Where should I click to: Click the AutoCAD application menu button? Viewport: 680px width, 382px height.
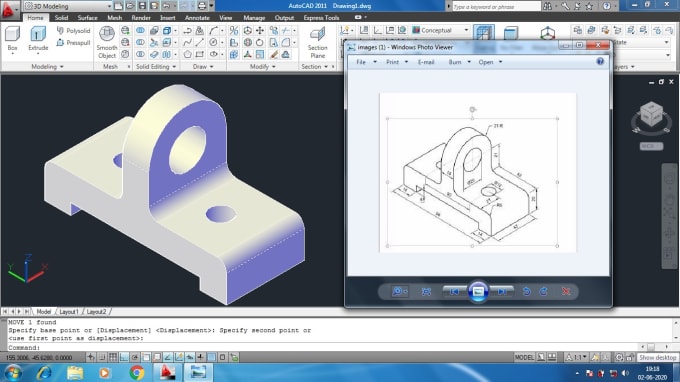9,10
